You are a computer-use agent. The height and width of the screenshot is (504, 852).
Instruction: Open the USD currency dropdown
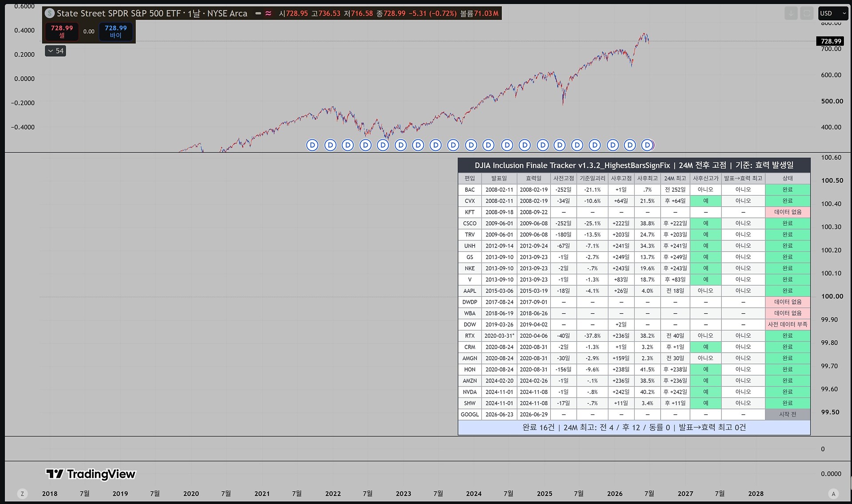coord(833,13)
